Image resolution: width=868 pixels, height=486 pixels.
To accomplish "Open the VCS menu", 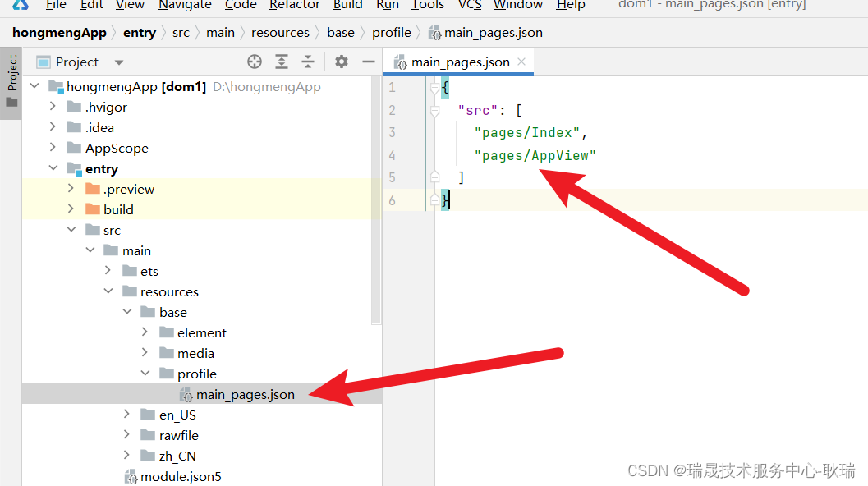I will click(470, 5).
